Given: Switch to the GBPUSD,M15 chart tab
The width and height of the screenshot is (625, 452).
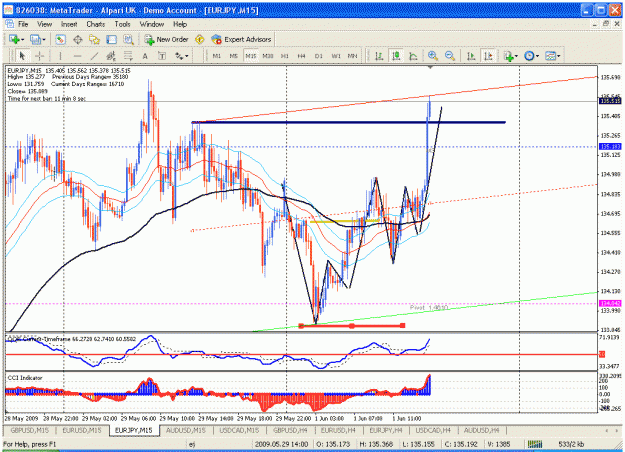Looking at the screenshot, I should (x=29, y=430).
